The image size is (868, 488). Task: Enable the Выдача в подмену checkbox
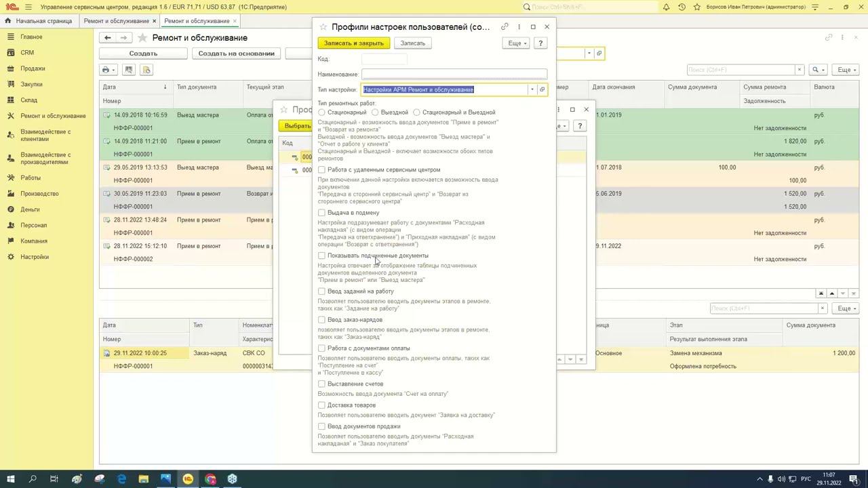(322, 213)
